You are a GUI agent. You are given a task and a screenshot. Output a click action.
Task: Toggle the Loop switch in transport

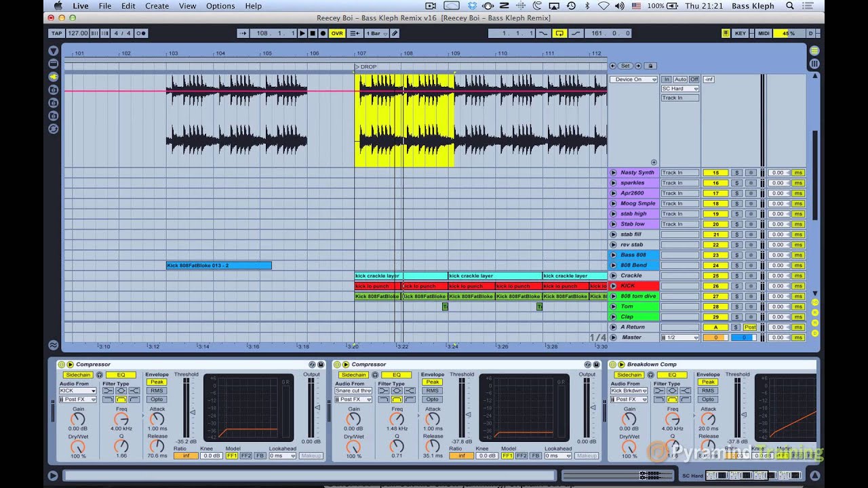tap(559, 33)
